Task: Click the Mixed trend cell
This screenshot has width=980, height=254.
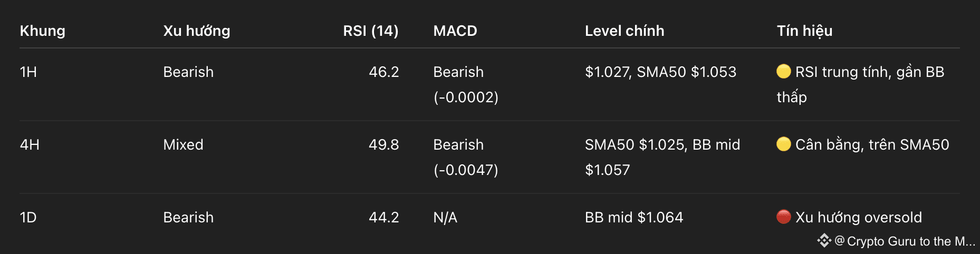Action: click(x=183, y=144)
